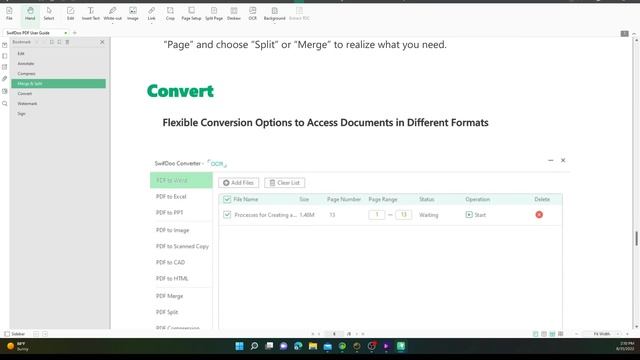
Task: Go to first page arrow
Action: pos(313,334)
